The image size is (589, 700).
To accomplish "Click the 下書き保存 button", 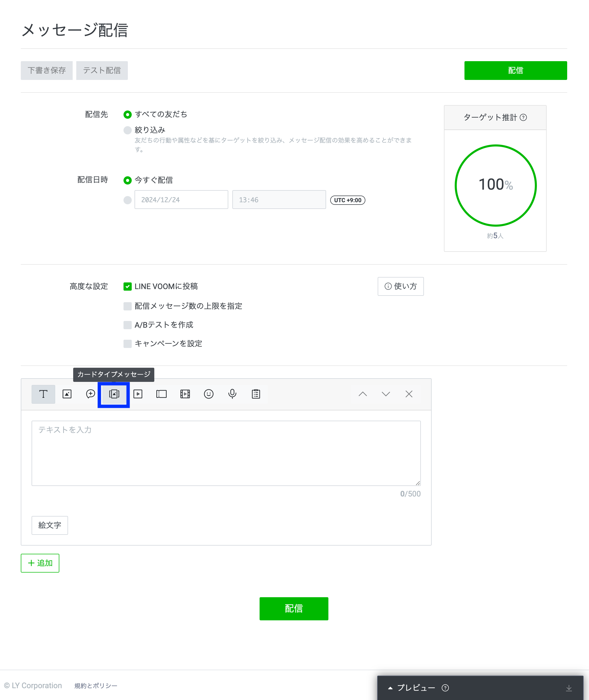I will point(46,70).
